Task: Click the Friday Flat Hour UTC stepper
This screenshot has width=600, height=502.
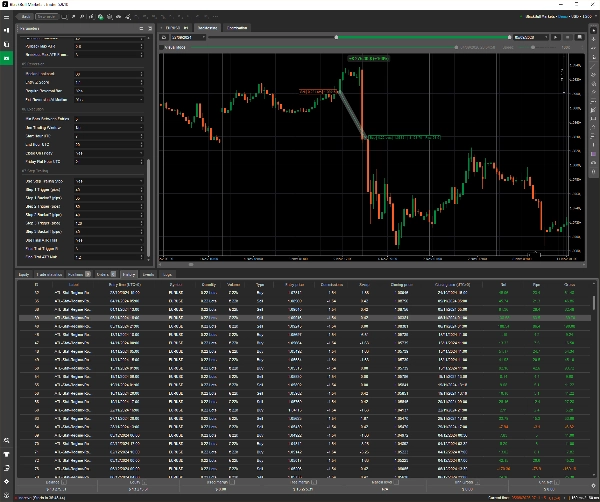Action: pos(142,161)
